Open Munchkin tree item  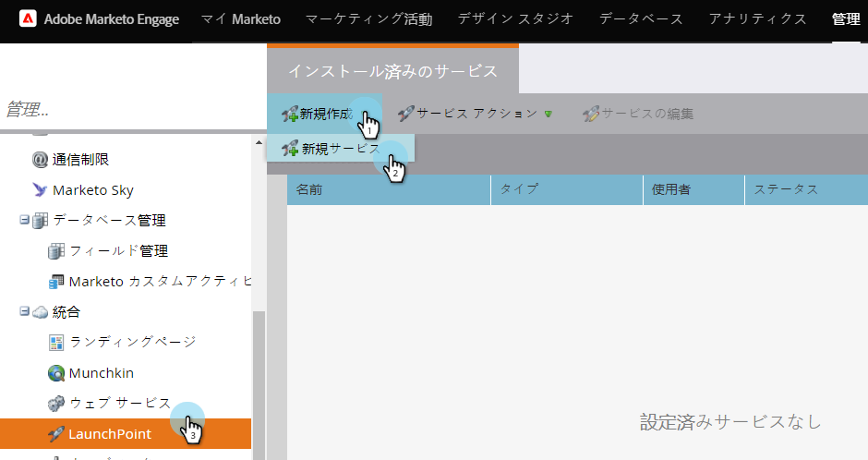coord(102,373)
